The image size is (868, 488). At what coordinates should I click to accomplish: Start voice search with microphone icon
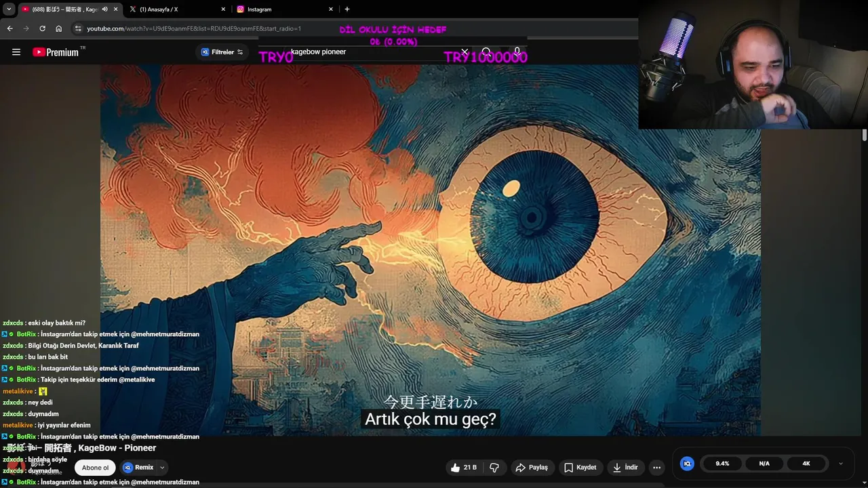pos(517,52)
